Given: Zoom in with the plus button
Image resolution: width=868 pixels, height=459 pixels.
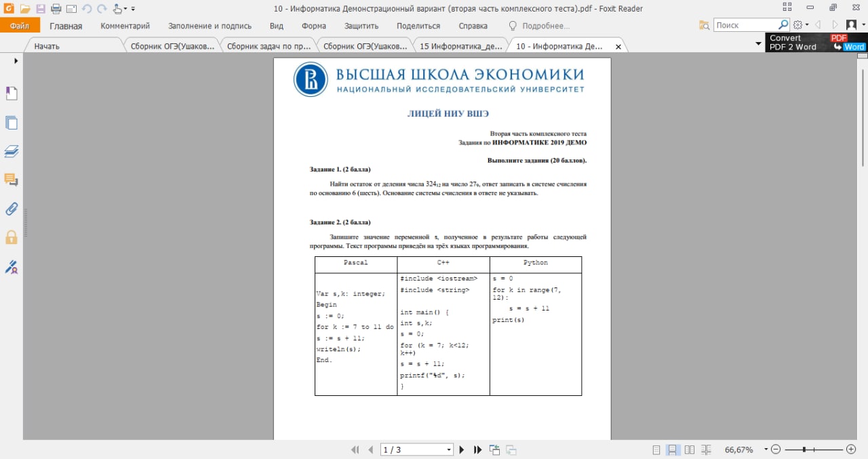Looking at the screenshot, I should tap(851, 450).
